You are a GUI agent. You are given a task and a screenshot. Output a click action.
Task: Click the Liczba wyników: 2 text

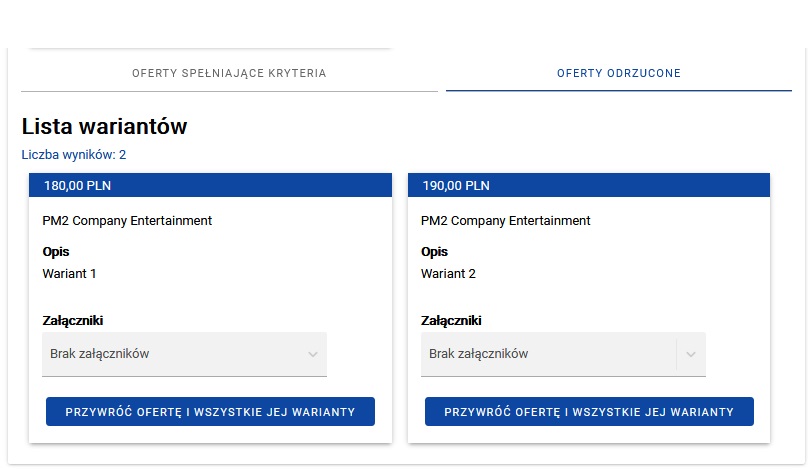tap(74, 155)
